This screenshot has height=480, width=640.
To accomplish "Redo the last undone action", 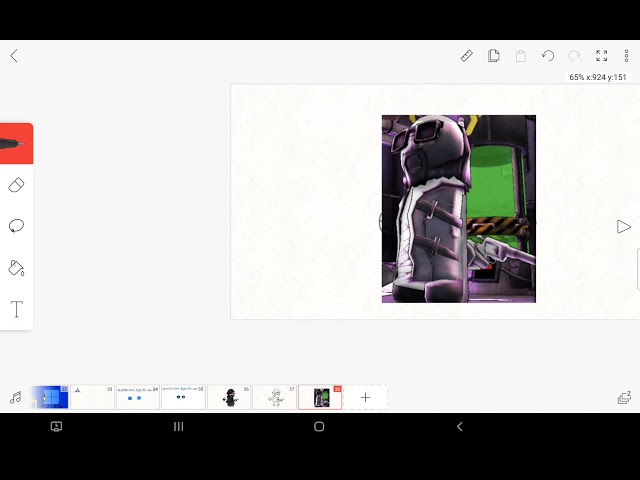I will [x=574, y=56].
